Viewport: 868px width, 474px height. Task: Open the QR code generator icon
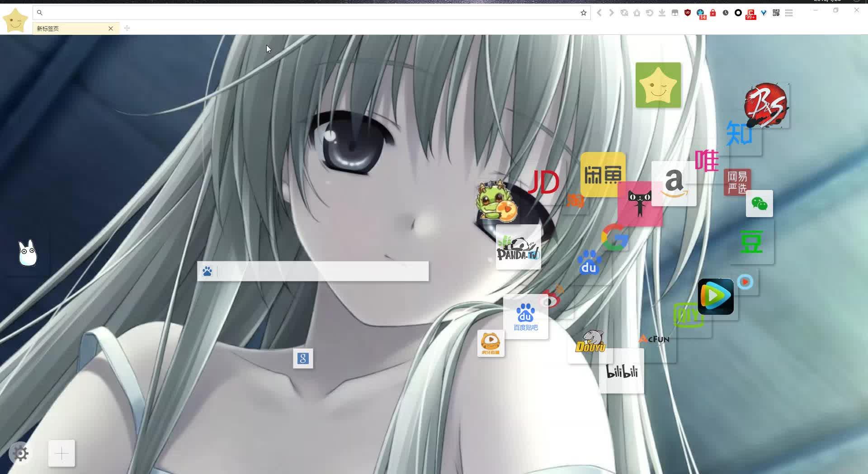[776, 13]
